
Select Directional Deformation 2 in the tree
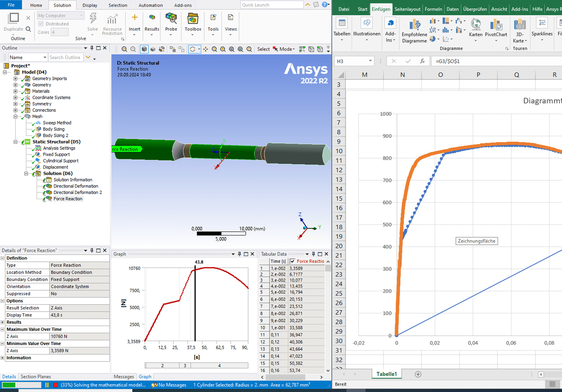point(77,192)
